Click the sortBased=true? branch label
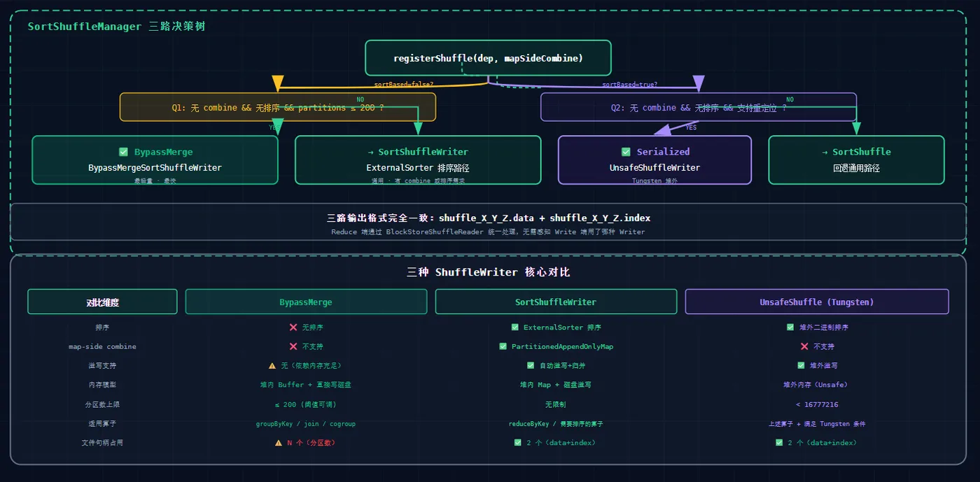 pos(630,85)
